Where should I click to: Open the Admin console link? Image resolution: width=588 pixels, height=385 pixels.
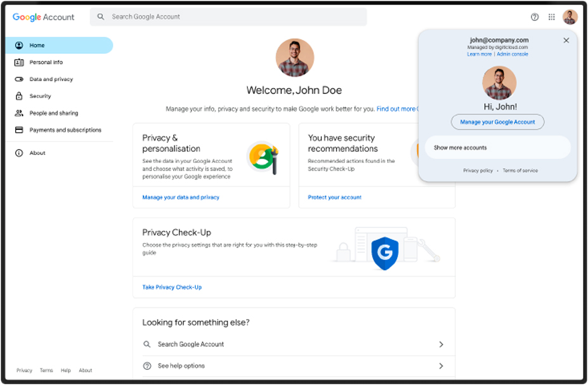point(513,54)
